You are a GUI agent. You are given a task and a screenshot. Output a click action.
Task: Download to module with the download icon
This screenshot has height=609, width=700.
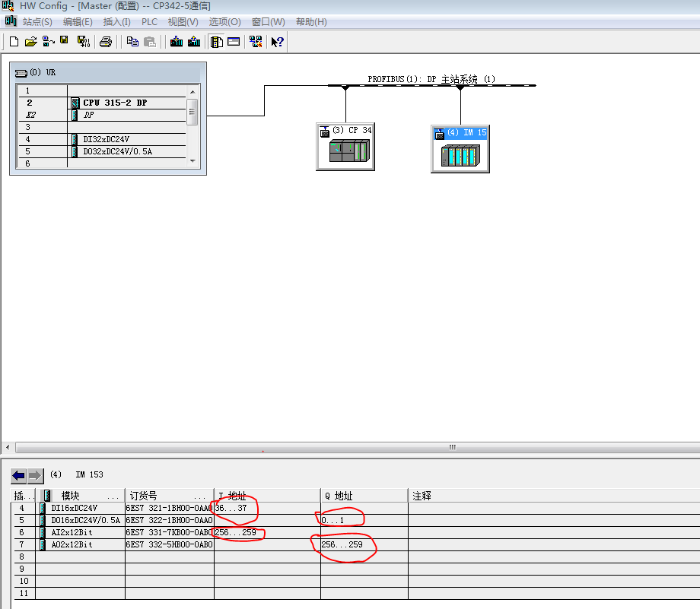pyautogui.click(x=177, y=42)
